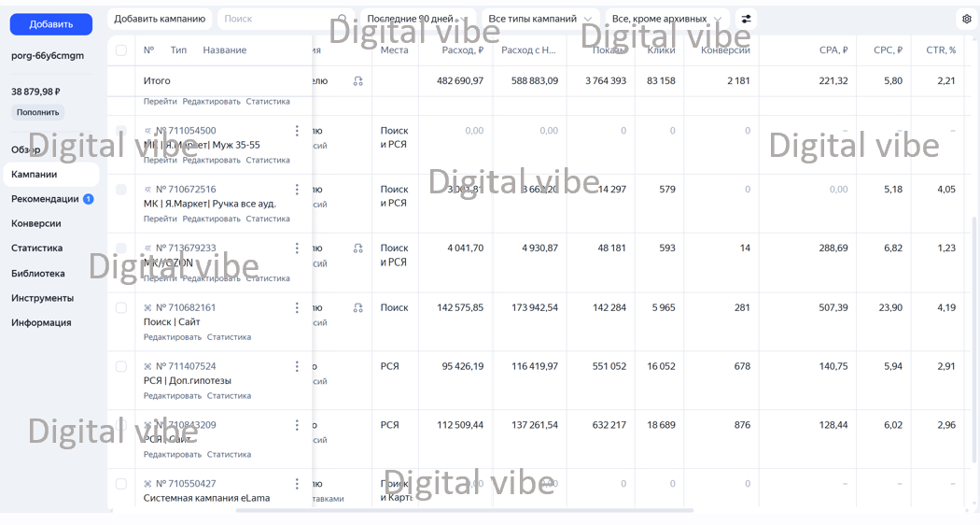Viewport: 980px width, 525px height.
Task: Sort by CTR, % column header
Action: click(x=941, y=50)
